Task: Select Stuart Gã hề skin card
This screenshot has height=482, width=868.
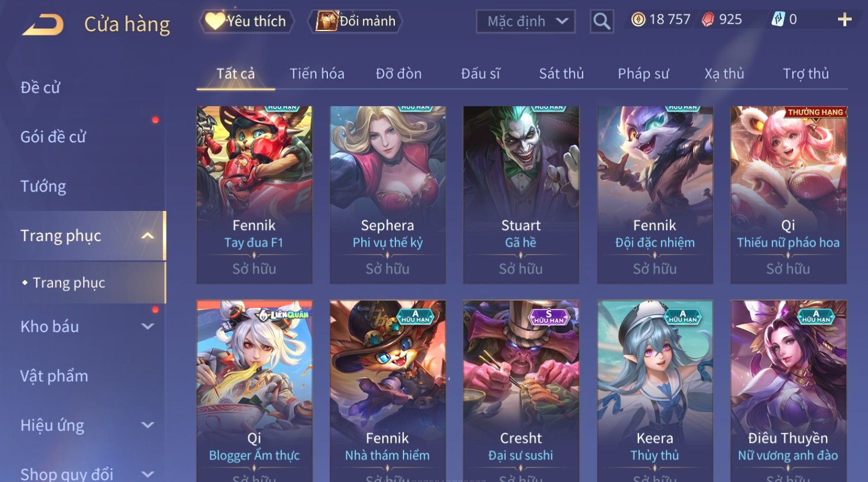Action: coord(521,195)
